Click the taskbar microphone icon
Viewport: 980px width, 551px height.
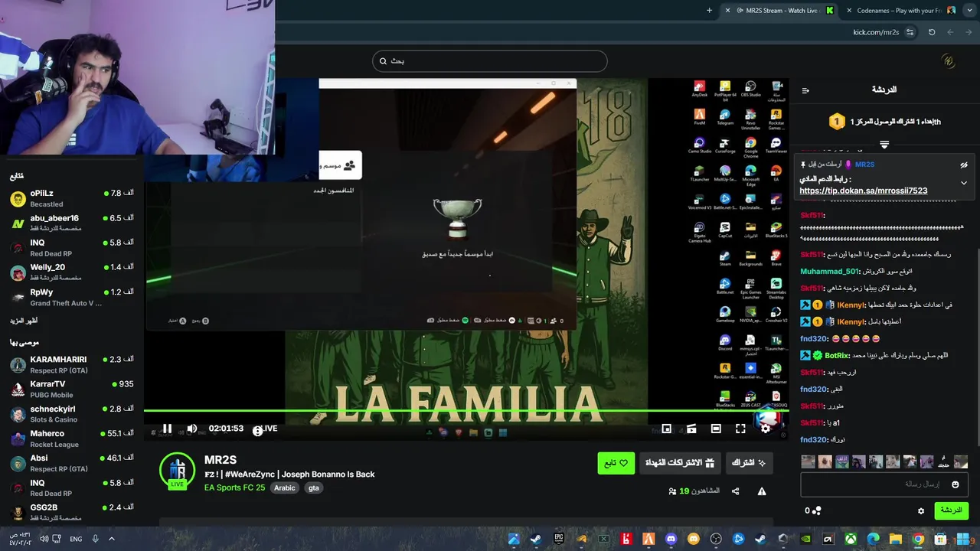click(x=95, y=539)
